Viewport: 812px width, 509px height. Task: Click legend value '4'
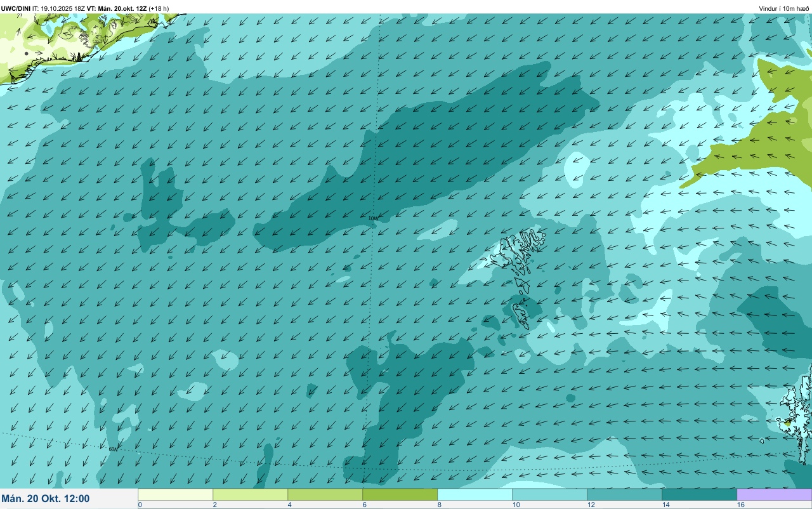[x=290, y=505]
